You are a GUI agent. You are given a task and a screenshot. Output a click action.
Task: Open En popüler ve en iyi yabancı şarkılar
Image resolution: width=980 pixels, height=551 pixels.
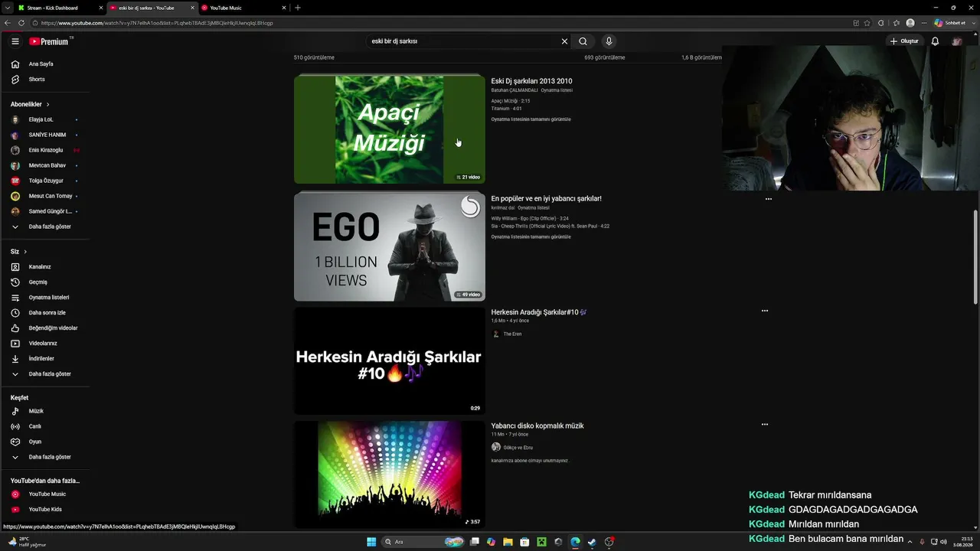click(546, 198)
